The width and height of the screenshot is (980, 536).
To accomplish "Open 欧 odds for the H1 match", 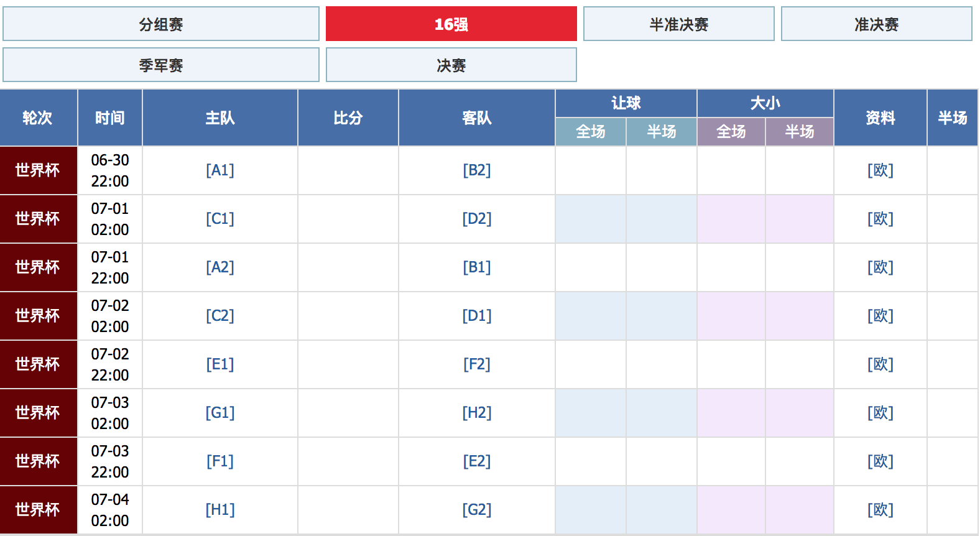I will tap(880, 510).
